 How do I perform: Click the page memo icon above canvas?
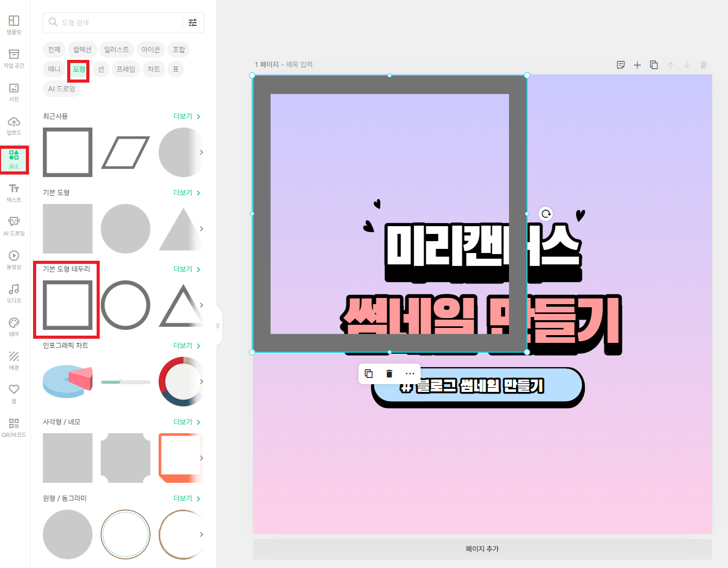coord(621,65)
